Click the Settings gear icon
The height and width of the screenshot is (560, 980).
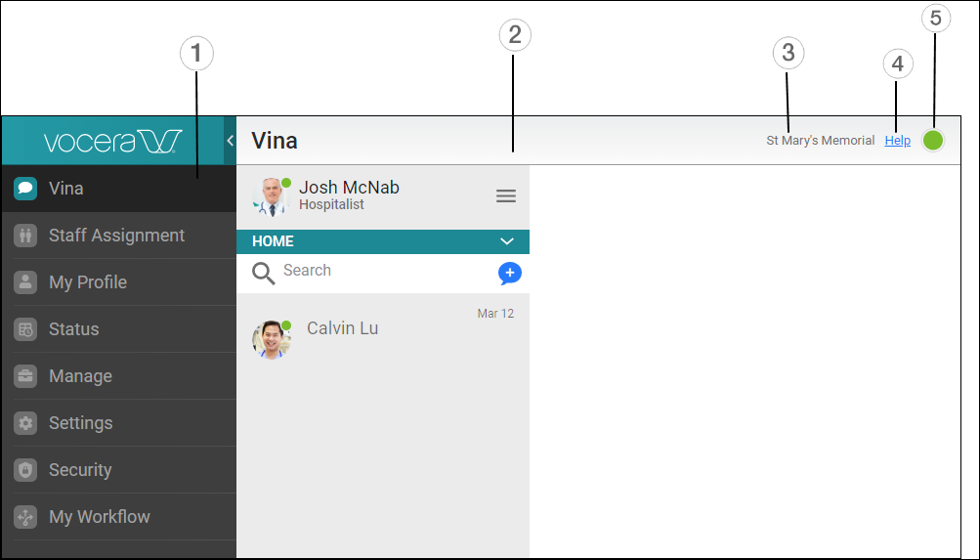[x=25, y=423]
